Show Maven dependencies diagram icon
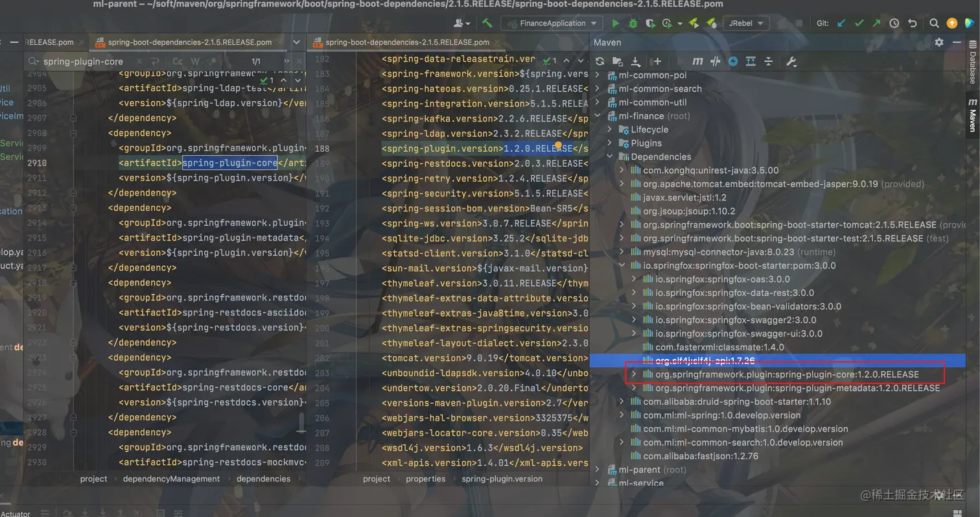The image size is (980, 517). point(751,61)
